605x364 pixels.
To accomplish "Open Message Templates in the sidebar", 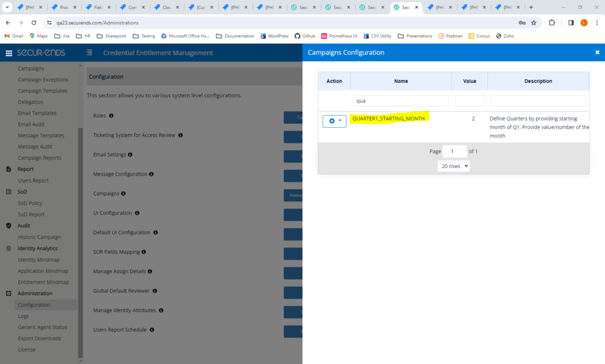I will pos(41,135).
